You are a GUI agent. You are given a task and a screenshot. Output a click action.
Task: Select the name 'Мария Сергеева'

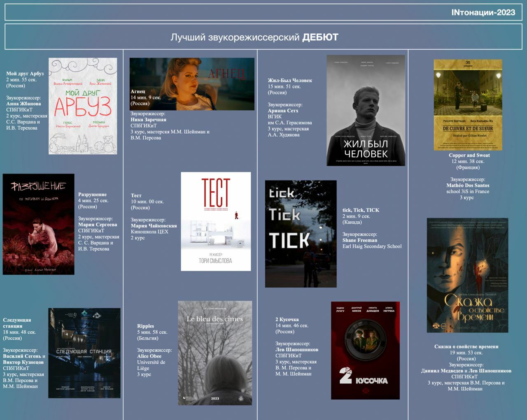pos(98,225)
